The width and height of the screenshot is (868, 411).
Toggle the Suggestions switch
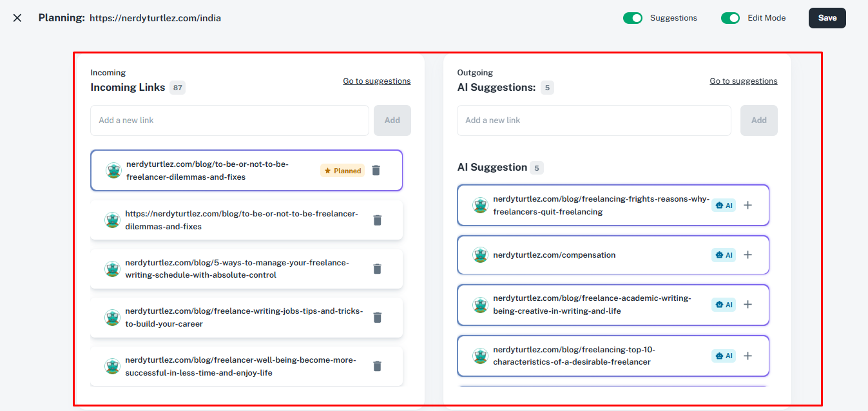(633, 18)
